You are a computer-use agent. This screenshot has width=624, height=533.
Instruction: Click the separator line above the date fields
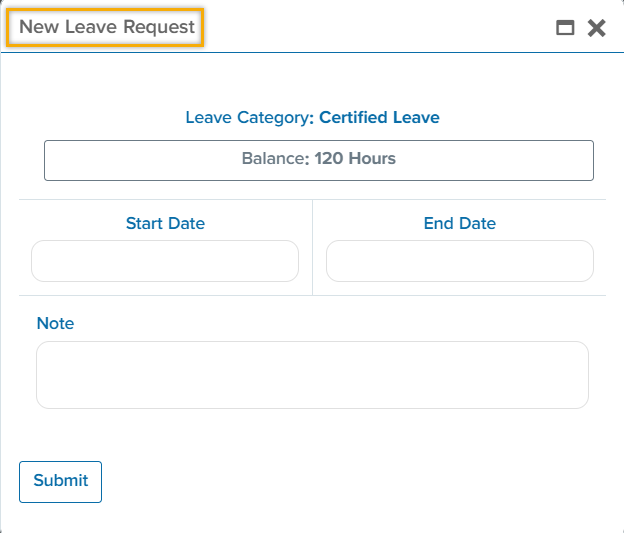[x=312, y=200]
